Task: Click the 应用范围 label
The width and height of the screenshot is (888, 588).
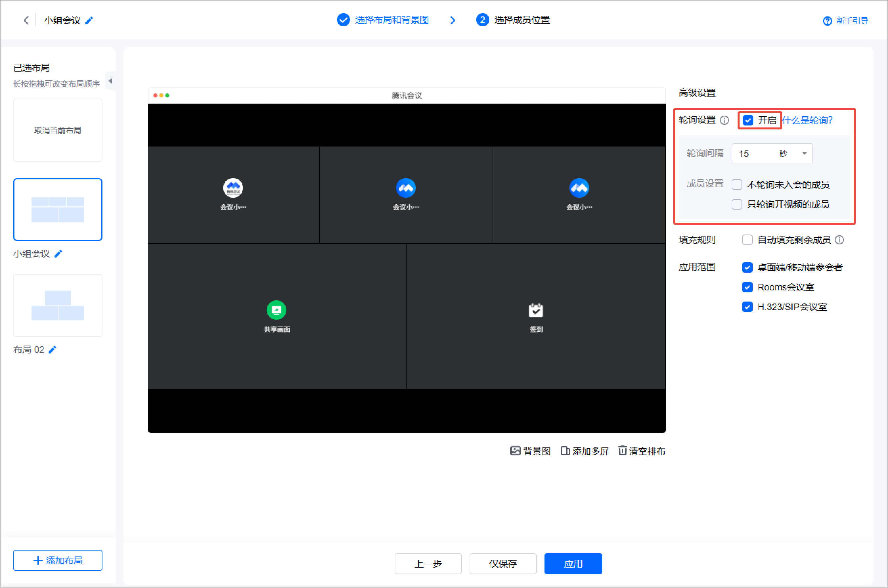Action: pos(697,267)
